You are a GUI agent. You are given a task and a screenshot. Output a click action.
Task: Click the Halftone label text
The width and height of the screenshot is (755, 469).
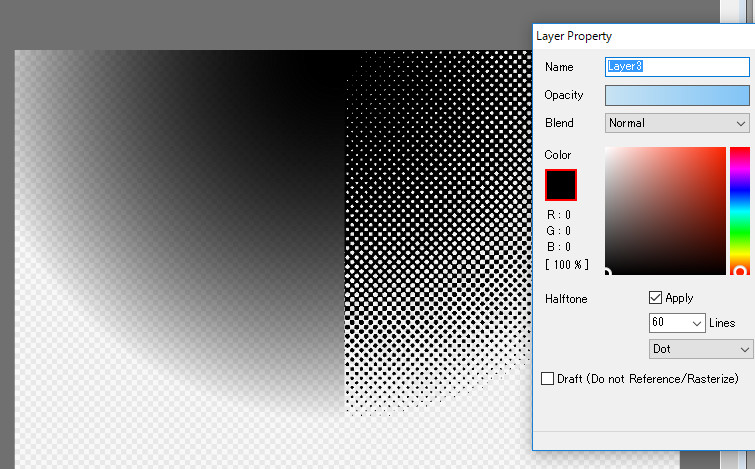(x=566, y=299)
